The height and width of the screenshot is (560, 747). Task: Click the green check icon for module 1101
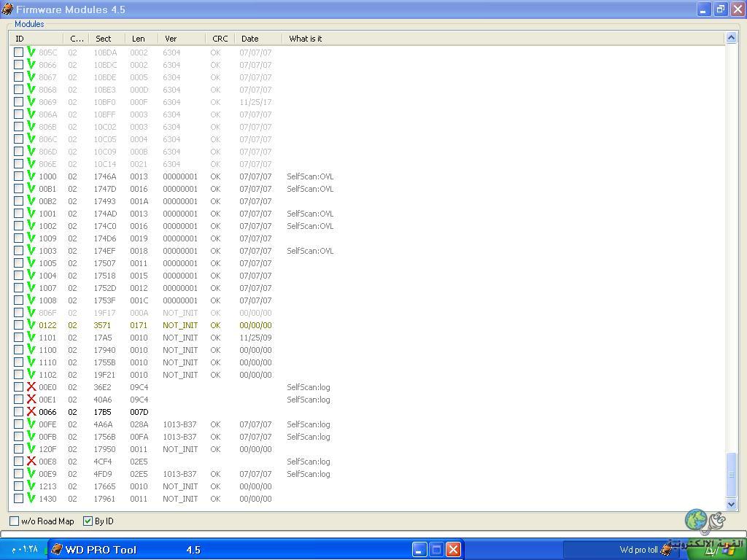point(31,337)
